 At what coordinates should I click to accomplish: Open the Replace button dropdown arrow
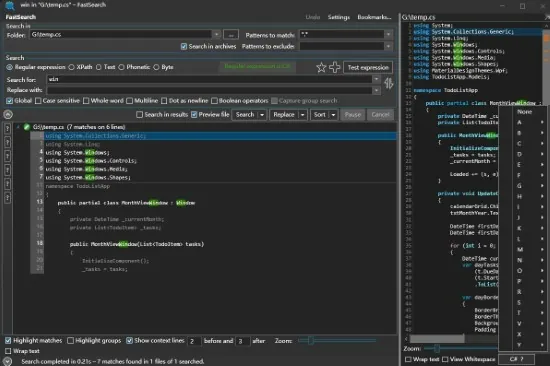click(303, 115)
